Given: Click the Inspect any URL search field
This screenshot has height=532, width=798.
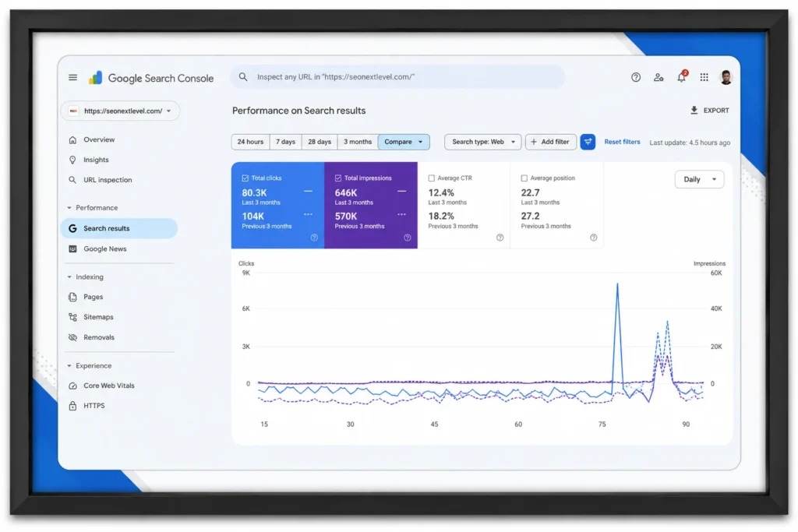Looking at the screenshot, I should click(398, 77).
